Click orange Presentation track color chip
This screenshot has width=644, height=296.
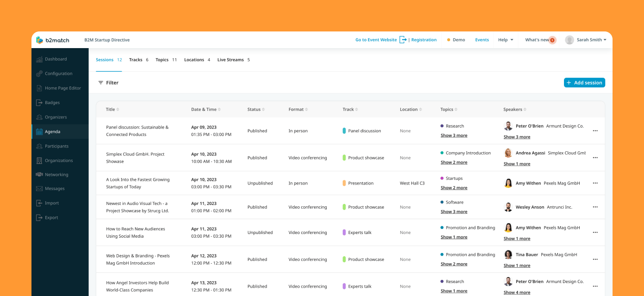click(x=344, y=183)
